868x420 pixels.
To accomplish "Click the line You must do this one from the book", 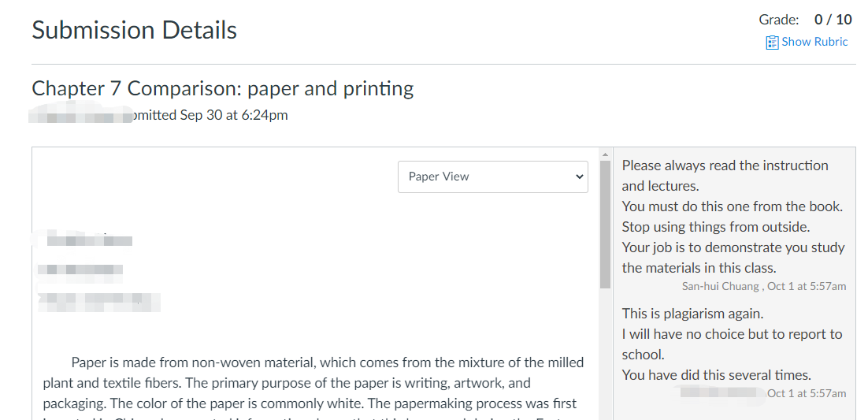I will click(x=732, y=206).
